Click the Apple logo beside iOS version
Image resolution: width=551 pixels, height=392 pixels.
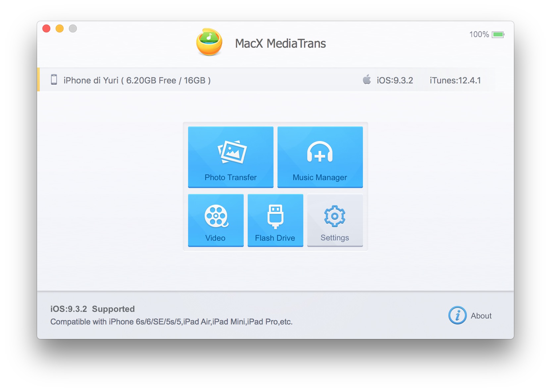coord(367,79)
